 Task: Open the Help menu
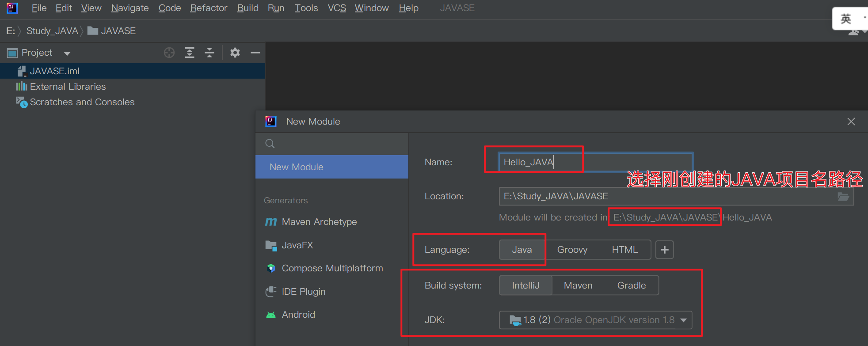coord(408,8)
